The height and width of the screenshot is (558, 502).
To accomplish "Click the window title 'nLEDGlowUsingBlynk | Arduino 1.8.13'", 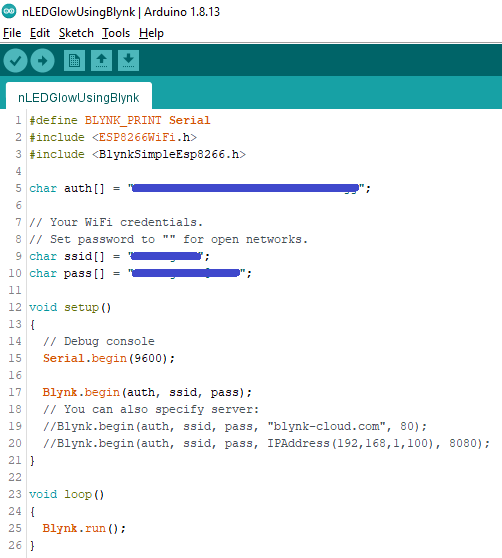I will coord(121,12).
